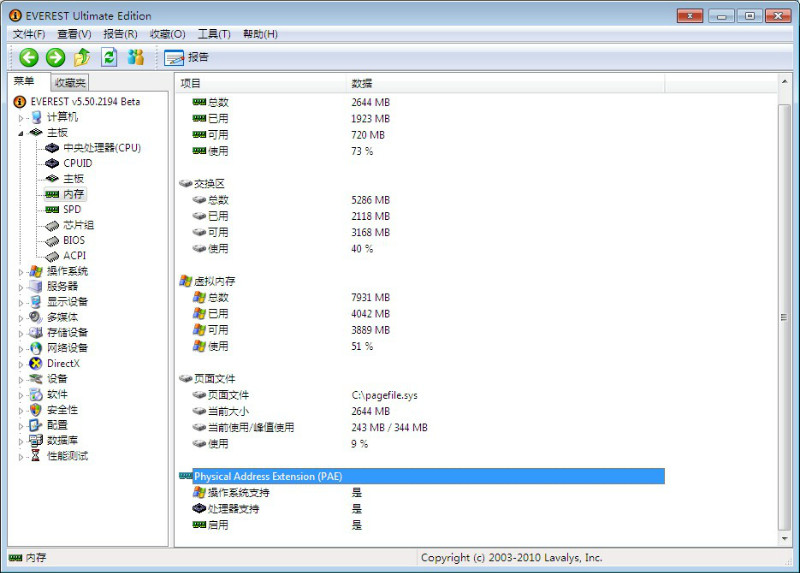
Task: Click the EVEREST v5.50.2194 Beta root node
Action: coord(85,102)
